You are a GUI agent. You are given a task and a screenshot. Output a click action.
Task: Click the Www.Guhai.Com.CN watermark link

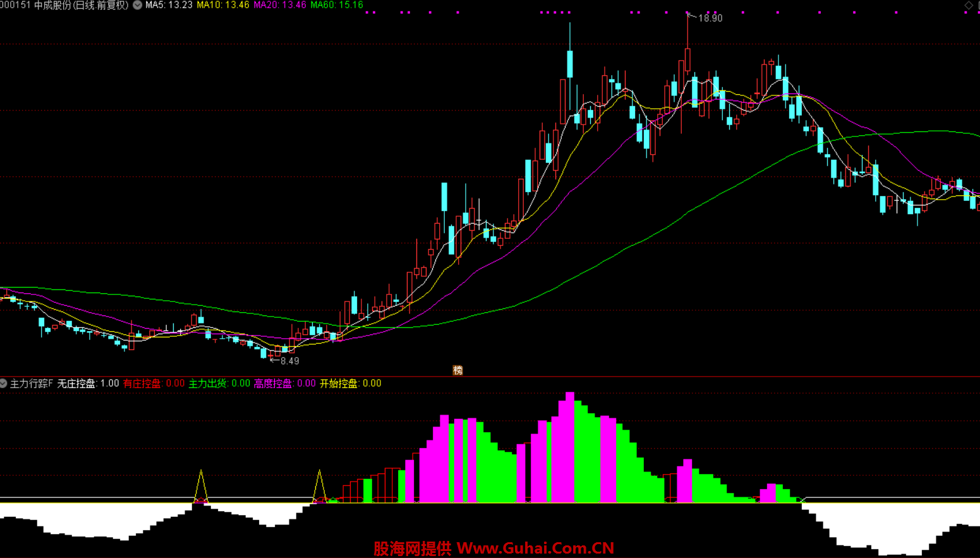point(535,548)
